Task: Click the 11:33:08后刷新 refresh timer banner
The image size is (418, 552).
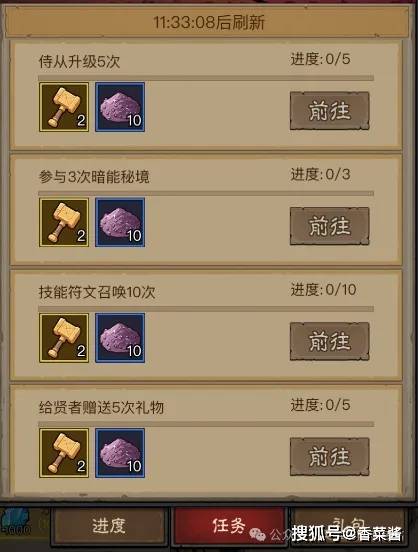Action: pos(208,23)
